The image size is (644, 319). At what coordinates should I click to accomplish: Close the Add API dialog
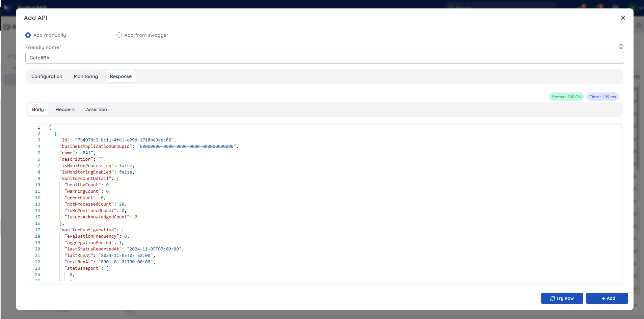tap(623, 18)
